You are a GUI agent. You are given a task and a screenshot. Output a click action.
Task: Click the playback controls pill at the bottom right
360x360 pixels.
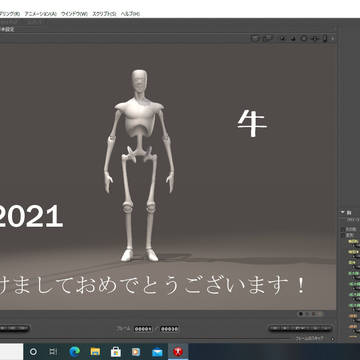click(x=300, y=328)
